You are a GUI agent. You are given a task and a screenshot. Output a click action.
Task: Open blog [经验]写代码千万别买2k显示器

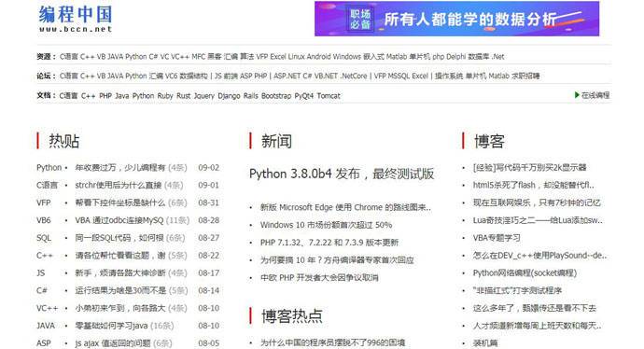(529, 168)
